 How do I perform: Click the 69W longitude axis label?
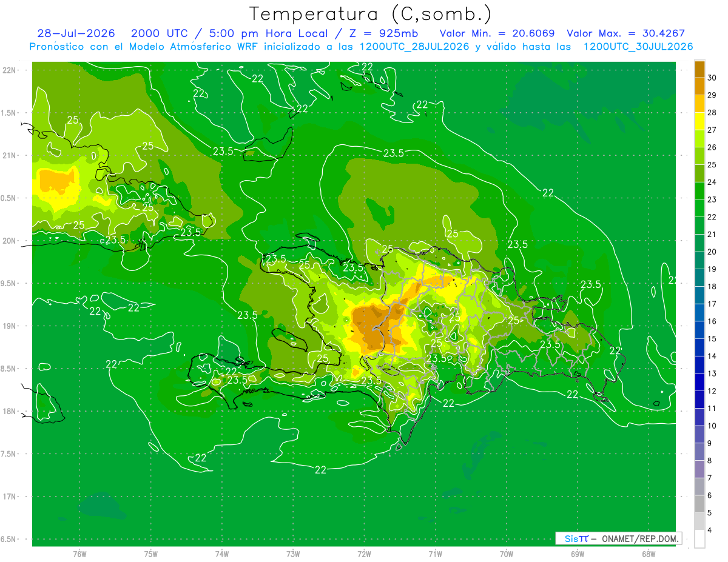tap(578, 554)
